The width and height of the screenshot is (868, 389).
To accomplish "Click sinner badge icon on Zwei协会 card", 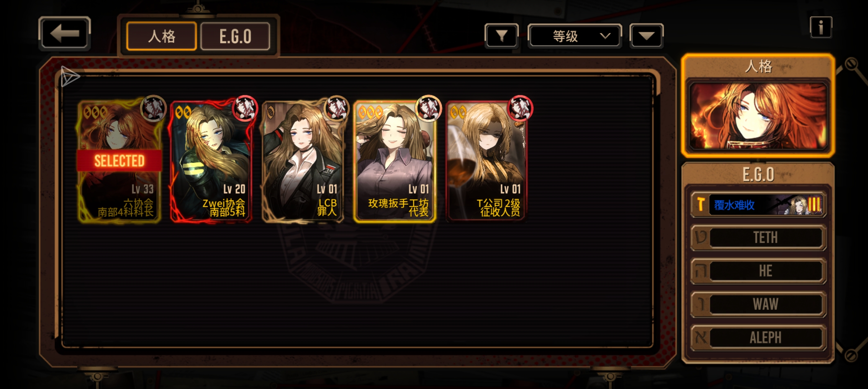I will pyautogui.click(x=245, y=108).
